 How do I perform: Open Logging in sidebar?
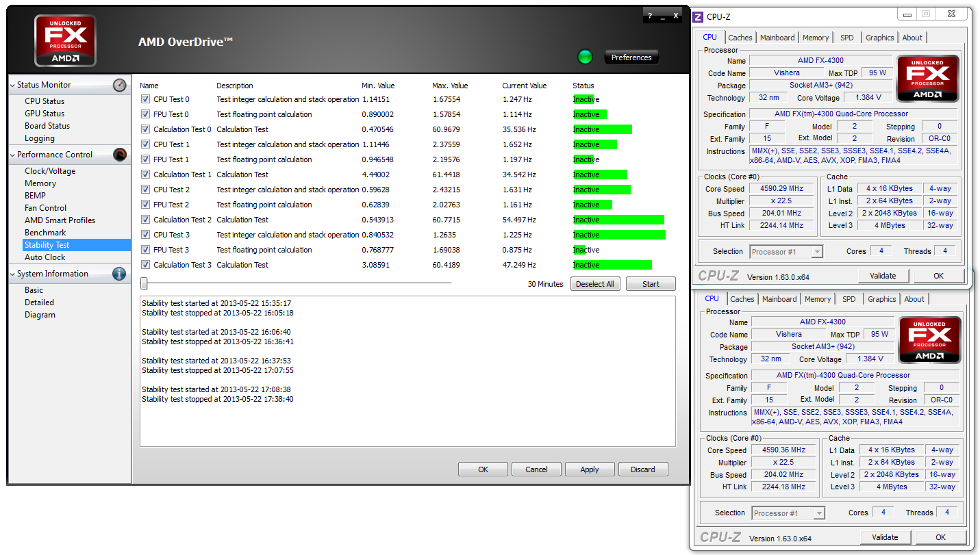[x=40, y=138]
